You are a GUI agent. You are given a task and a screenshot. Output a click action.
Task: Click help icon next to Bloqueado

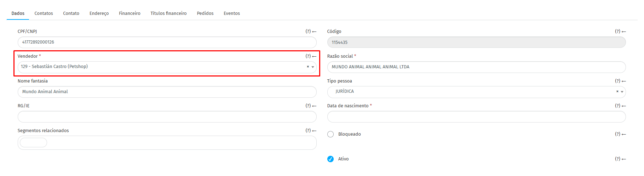[x=617, y=134]
